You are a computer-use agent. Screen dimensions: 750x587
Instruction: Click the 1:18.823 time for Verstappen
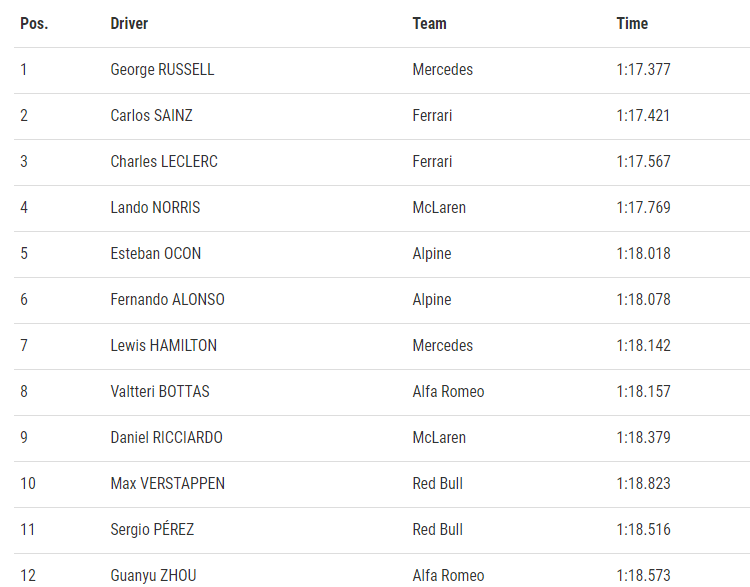click(643, 483)
